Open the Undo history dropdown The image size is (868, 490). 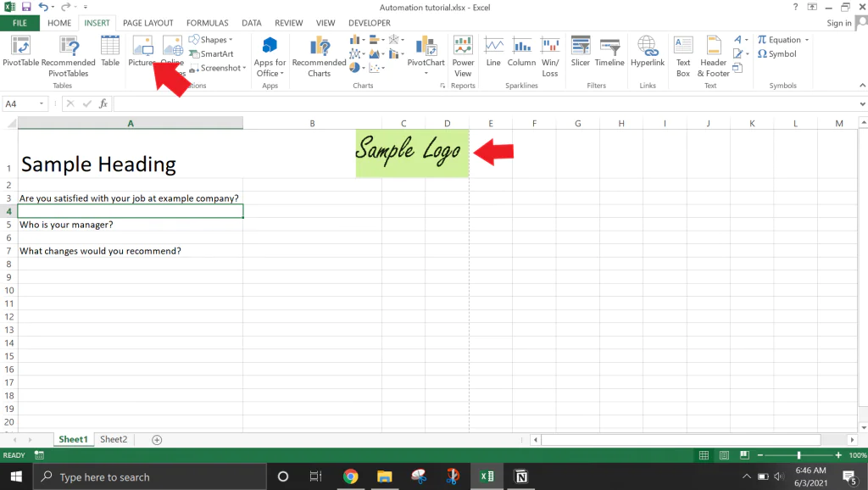[x=53, y=7]
